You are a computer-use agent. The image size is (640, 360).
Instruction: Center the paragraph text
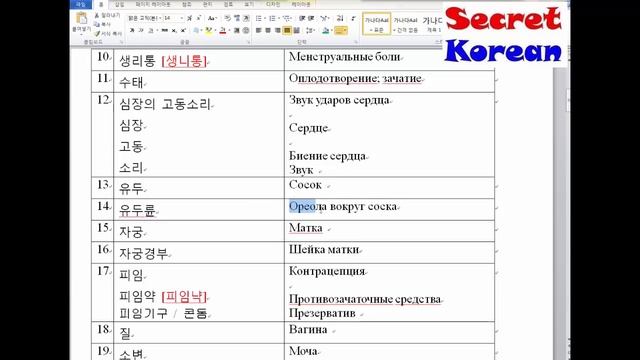click(268, 31)
